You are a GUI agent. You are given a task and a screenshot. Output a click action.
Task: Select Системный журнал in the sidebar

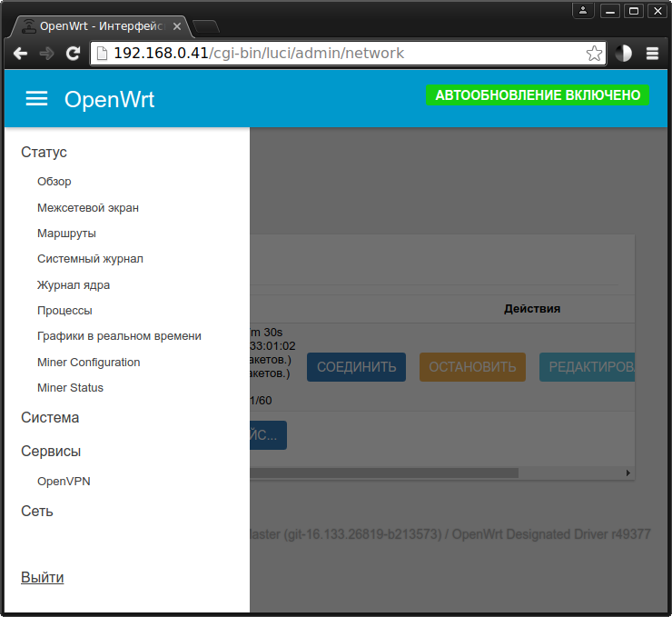pyautogui.click(x=90, y=259)
